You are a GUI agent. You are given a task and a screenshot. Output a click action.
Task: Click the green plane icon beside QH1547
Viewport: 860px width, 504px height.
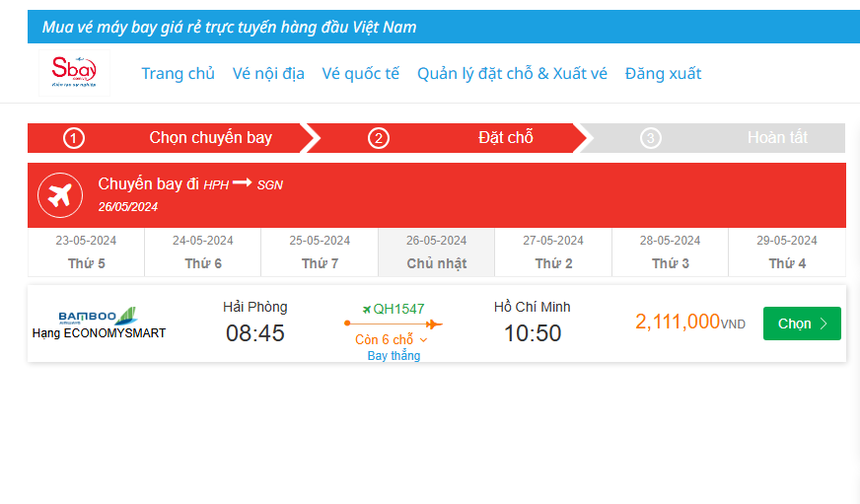(367, 309)
